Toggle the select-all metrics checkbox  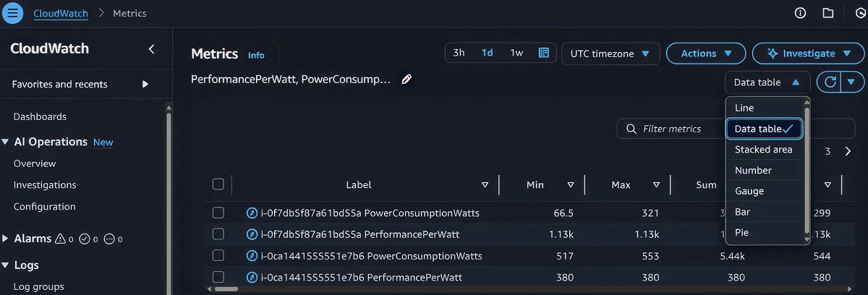coord(218,184)
